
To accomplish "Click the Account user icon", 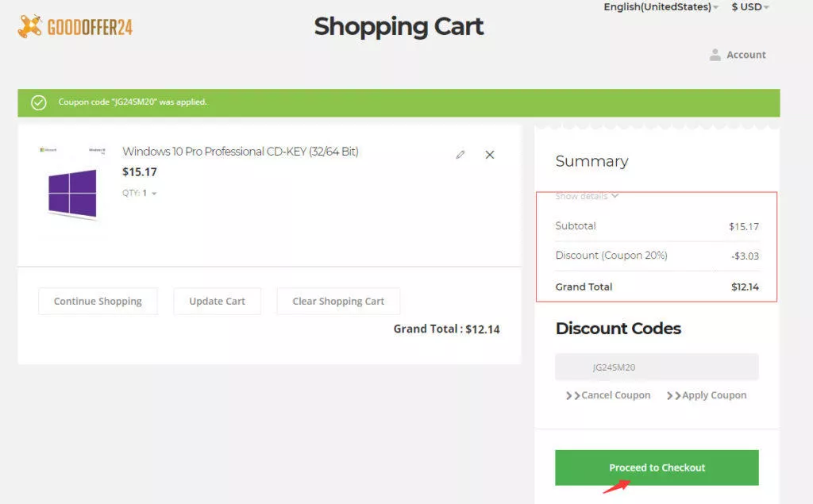I will pyautogui.click(x=715, y=55).
